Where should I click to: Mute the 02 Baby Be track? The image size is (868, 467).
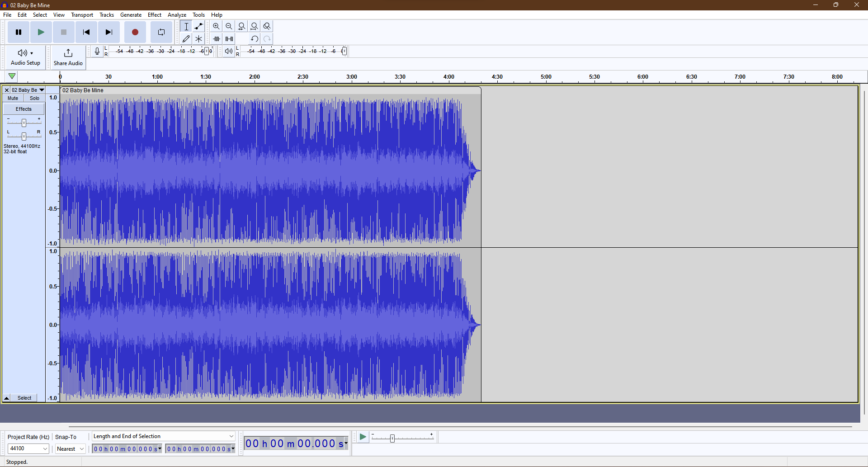13,98
